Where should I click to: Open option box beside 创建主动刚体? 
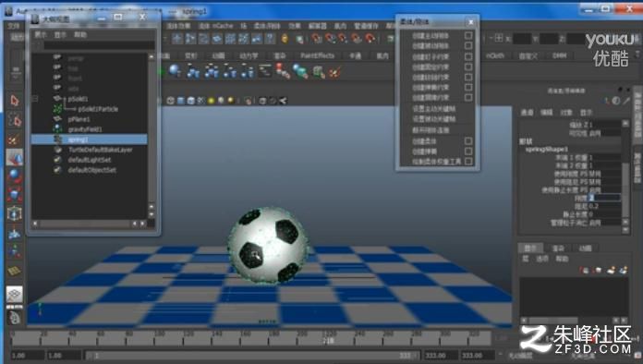tap(468, 36)
